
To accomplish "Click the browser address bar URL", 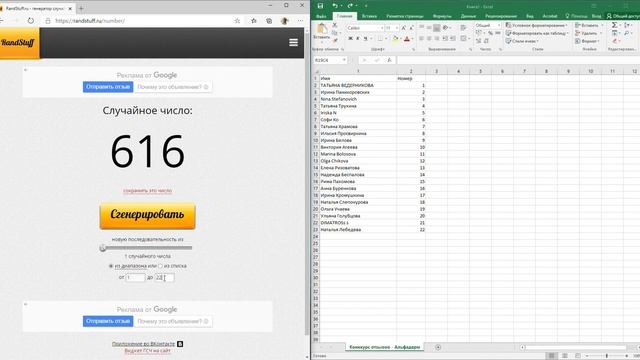I will (x=90, y=20).
